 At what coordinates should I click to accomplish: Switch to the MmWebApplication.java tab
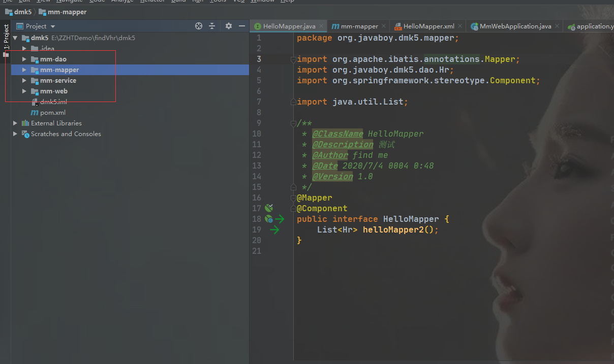[x=515, y=26]
